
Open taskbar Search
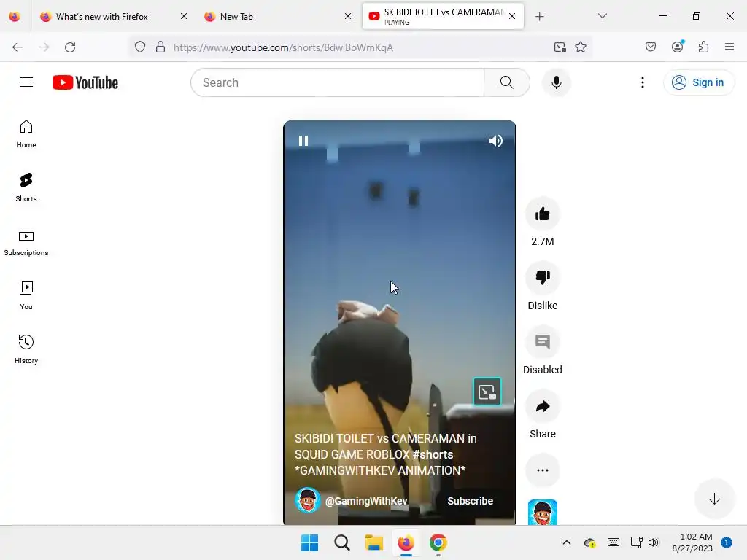pos(341,542)
